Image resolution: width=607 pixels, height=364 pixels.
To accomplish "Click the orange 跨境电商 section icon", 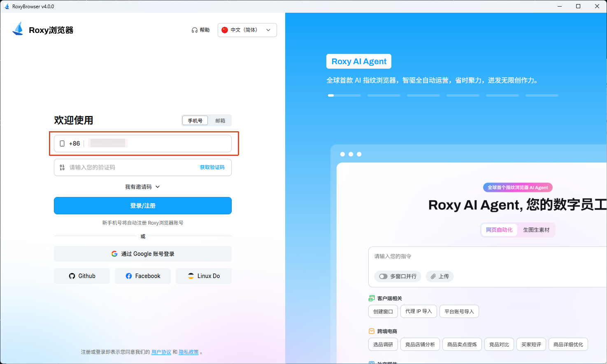I will pos(372,331).
